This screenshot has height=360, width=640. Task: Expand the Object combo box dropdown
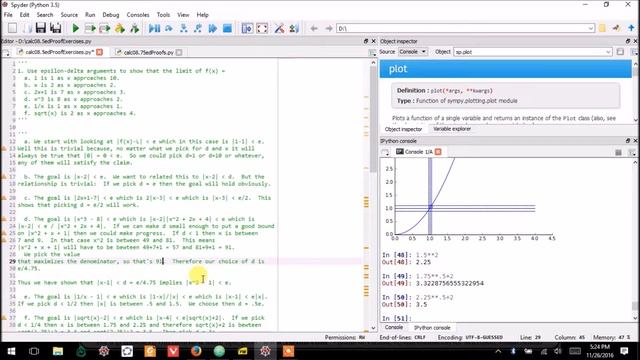[608, 52]
